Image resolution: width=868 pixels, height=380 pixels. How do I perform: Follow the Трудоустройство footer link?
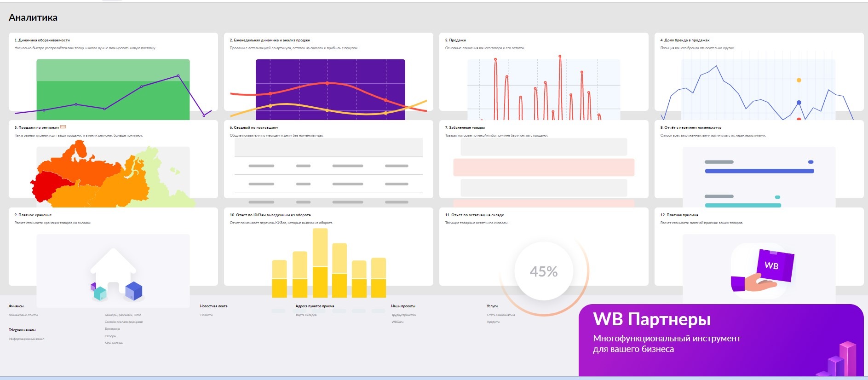click(x=403, y=315)
